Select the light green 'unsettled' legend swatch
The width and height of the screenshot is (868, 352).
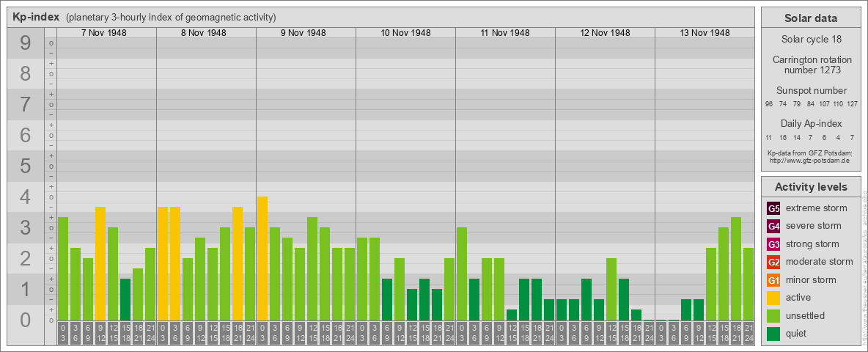(773, 315)
